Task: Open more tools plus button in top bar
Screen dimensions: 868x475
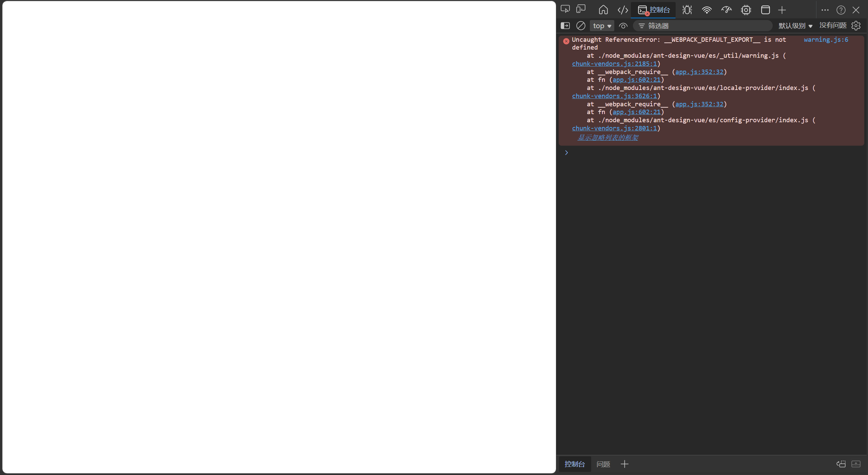Action: coord(782,10)
